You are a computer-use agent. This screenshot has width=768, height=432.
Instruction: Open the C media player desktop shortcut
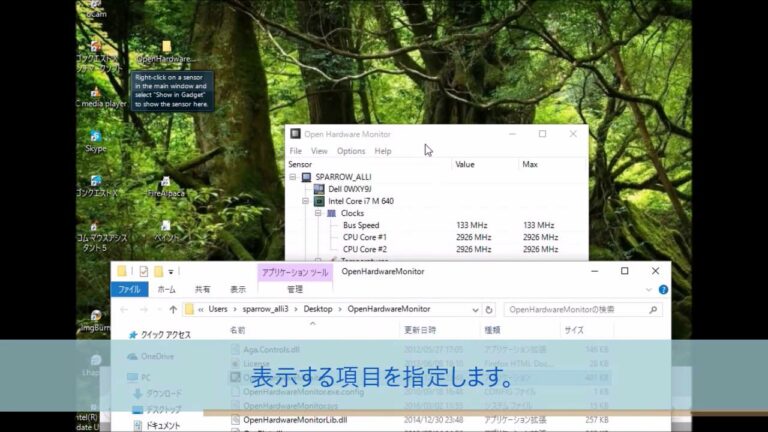click(x=95, y=94)
